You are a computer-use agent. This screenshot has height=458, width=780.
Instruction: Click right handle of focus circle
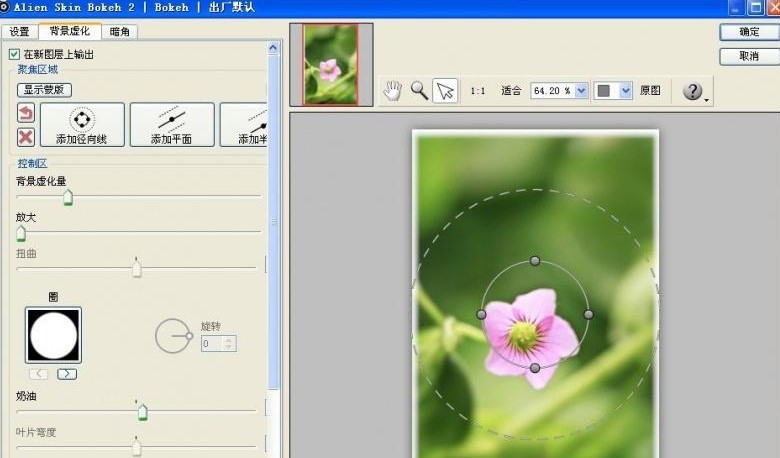pyautogui.click(x=588, y=314)
